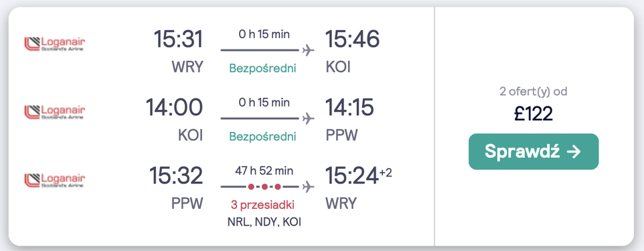Screen dimensions: 644x251
Task: Click 15:31 departure time
Action: [178, 39]
